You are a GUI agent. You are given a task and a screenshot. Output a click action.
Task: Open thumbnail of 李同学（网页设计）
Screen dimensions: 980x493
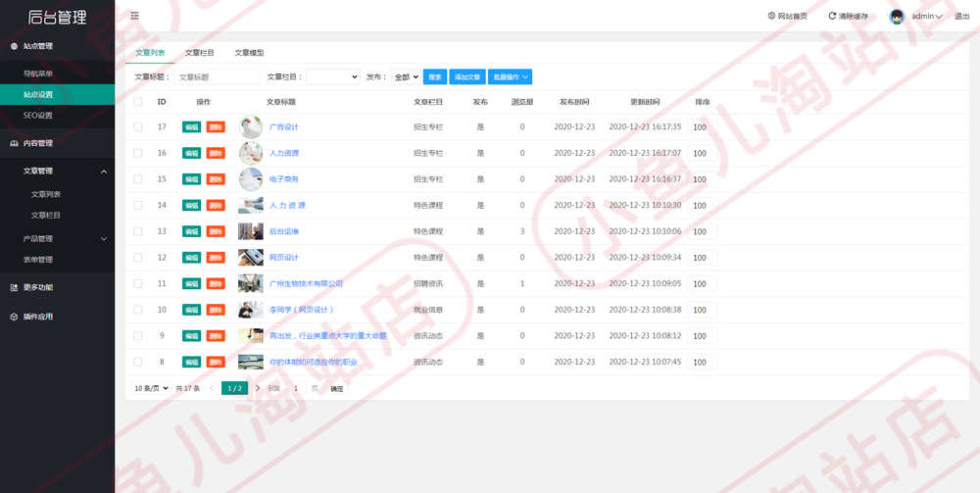coord(251,310)
